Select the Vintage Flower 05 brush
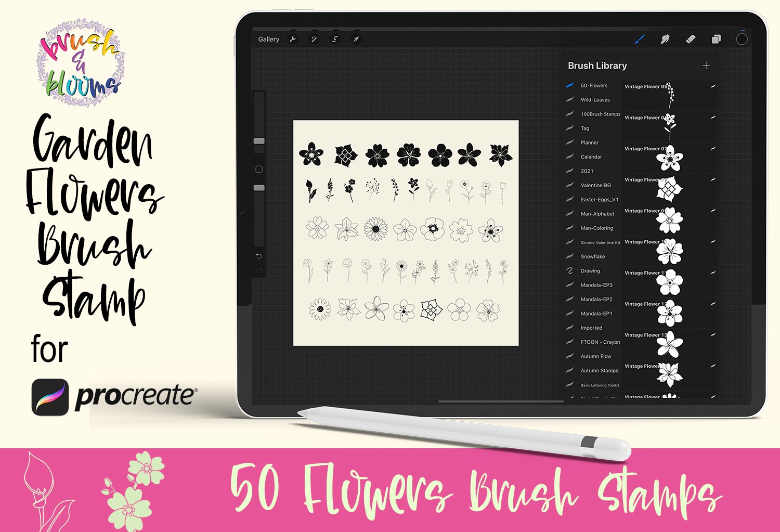780x532 pixels. coord(668,96)
